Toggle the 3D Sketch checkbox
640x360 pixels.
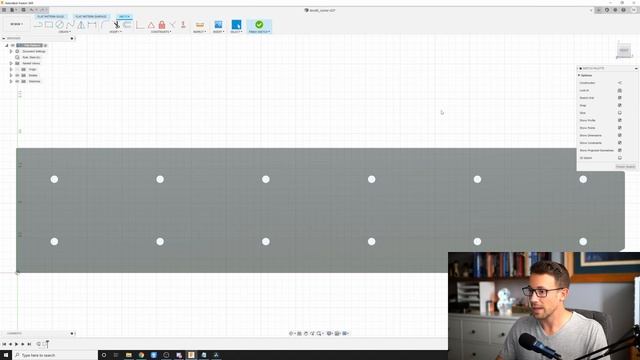[620, 158]
